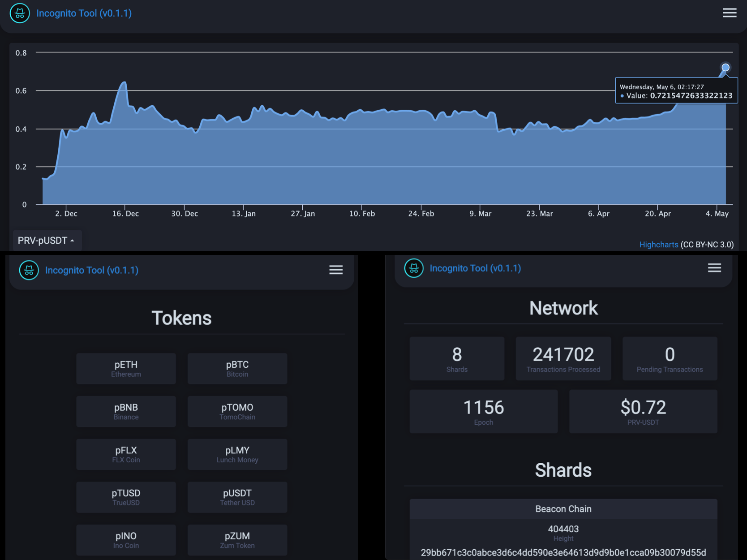The height and width of the screenshot is (560, 747).
Task: Click Incognito Tool title in Network panel
Action: click(x=475, y=268)
